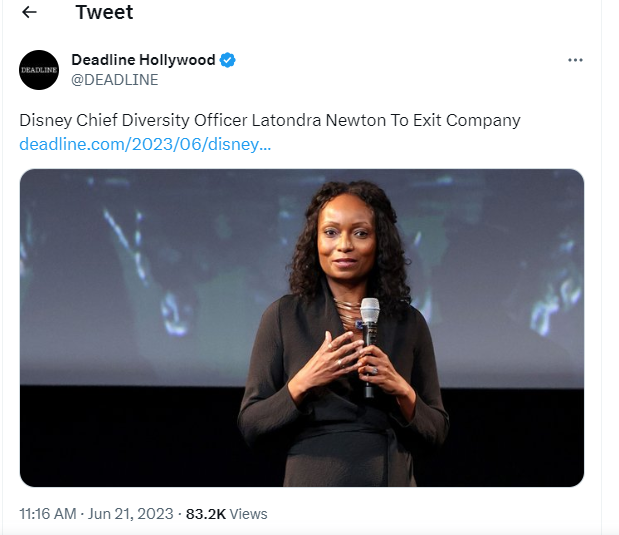Click the blue verified badge
The height and width of the screenshot is (535, 619).
point(228,60)
